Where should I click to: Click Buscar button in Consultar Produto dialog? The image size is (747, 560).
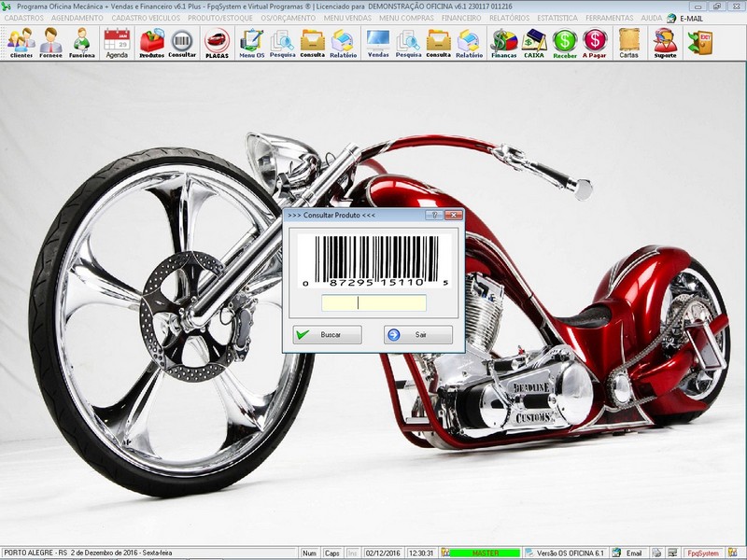pos(328,335)
